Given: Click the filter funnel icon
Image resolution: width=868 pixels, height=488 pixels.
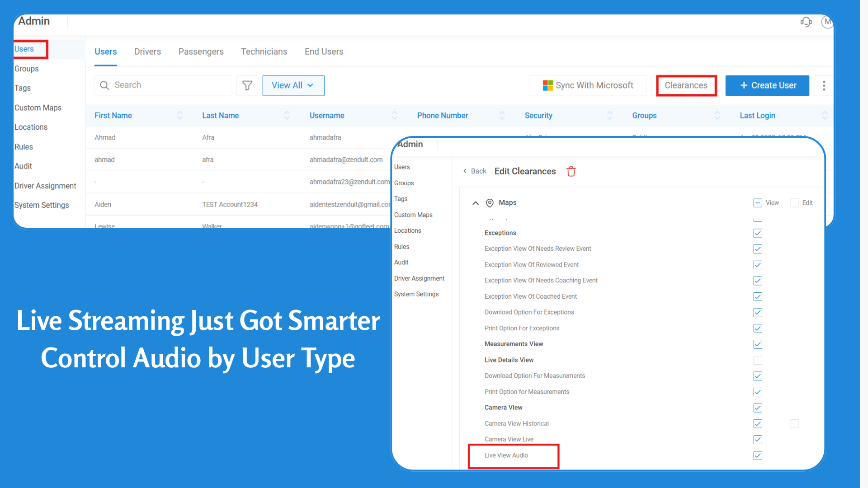Looking at the screenshot, I should [247, 85].
